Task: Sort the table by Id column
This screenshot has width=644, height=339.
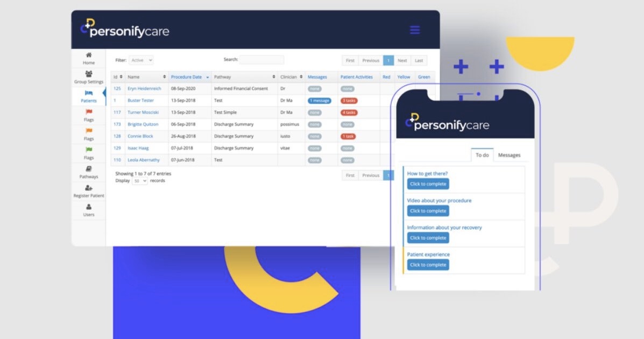Action: [x=118, y=77]
